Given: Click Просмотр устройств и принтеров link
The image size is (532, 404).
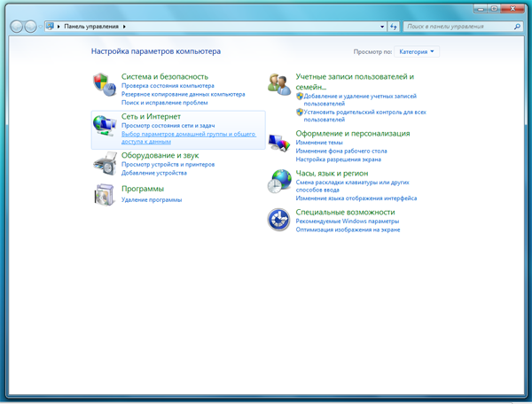Looking at the screenshot, I should click(x=168, y=165).
